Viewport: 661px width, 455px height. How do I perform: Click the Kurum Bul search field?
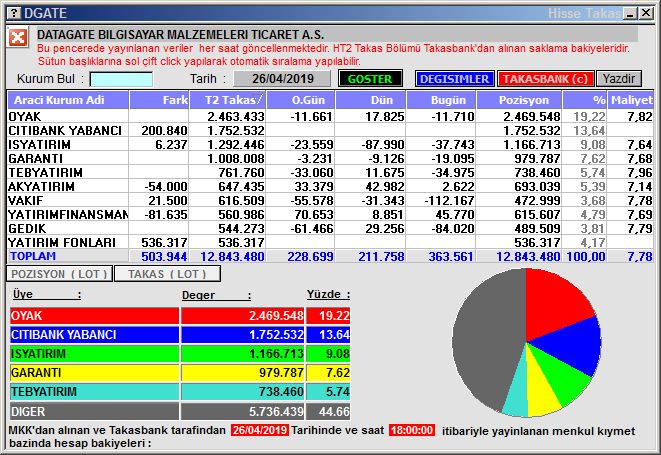(x=121, y=79)
